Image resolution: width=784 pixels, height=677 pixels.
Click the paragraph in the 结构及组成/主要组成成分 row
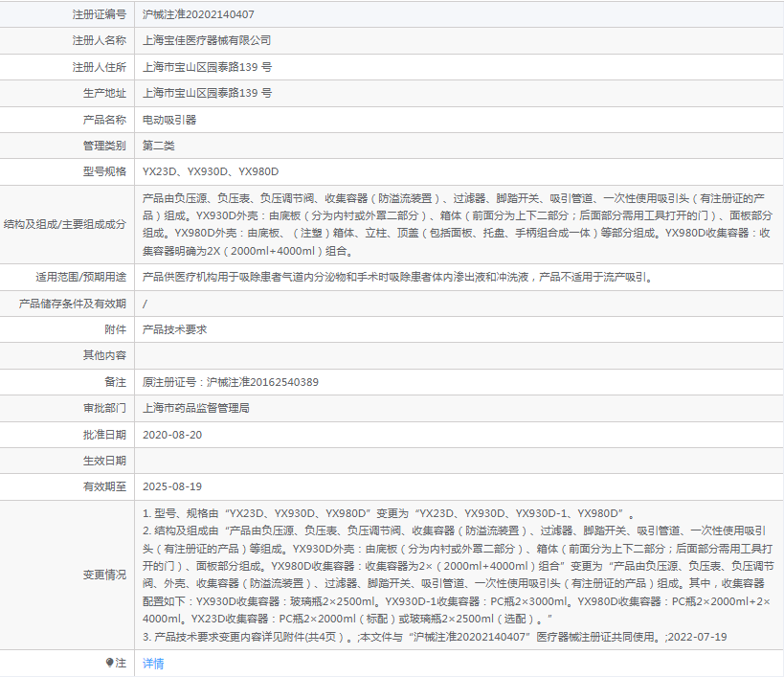coord(458,224)
